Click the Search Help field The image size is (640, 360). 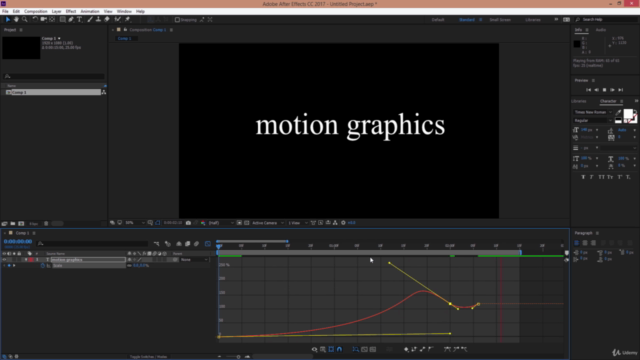pyautogui.click(x=607, y=20)
